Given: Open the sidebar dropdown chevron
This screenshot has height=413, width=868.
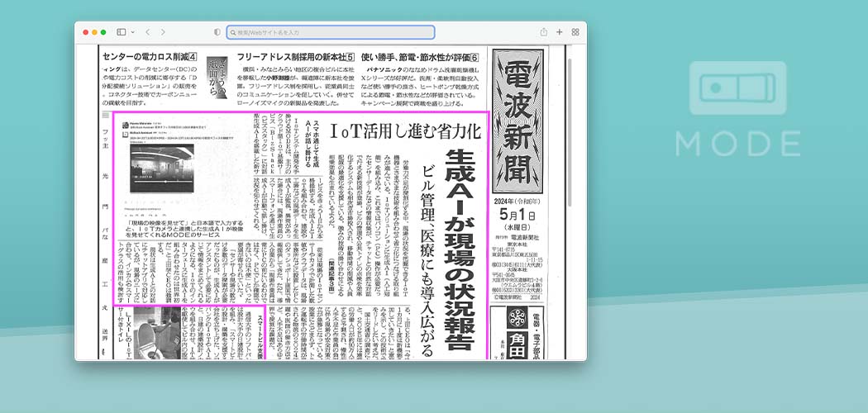Looking at the screenshot, I should coord(131,32).
